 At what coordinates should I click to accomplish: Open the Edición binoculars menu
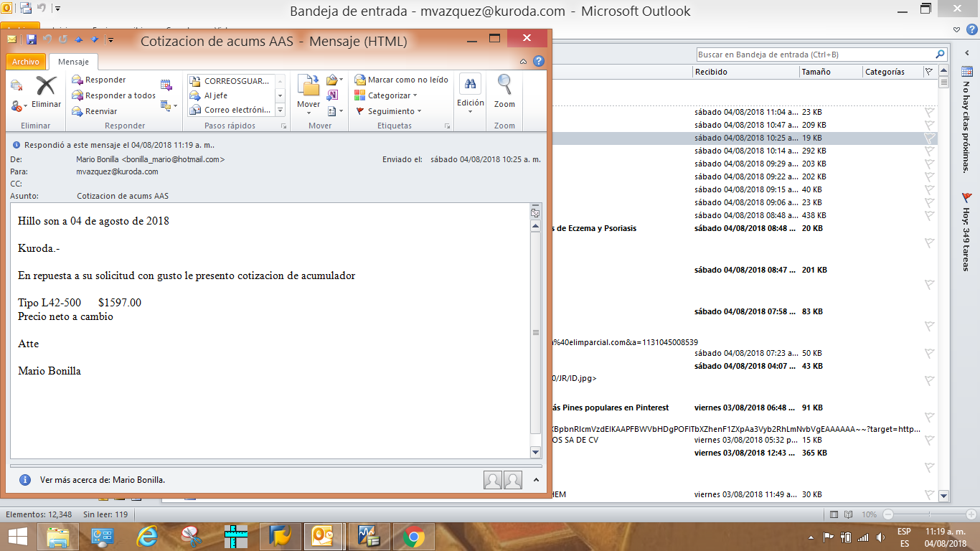coord(471,94)
